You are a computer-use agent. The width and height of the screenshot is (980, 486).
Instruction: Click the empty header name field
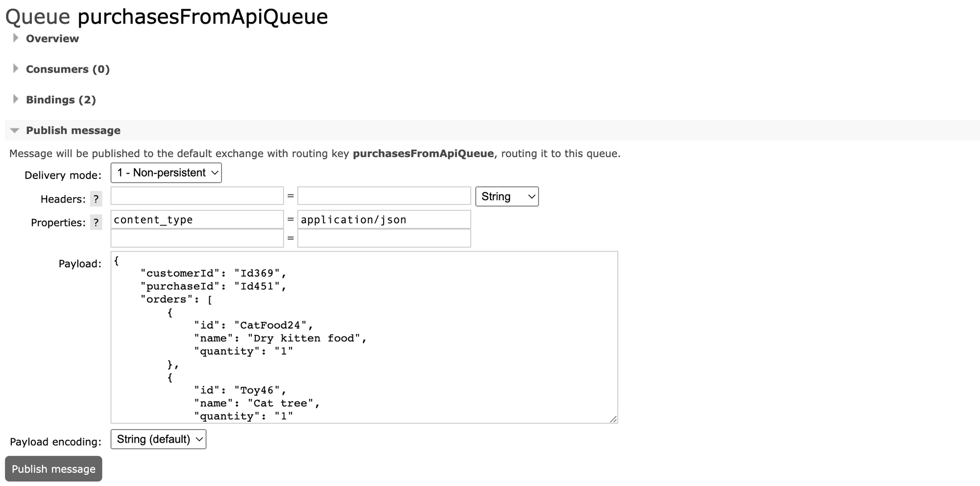196,195
